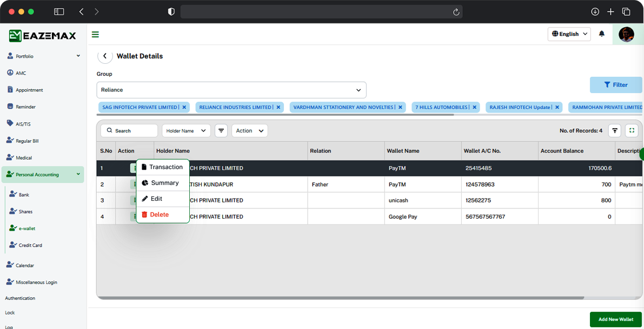The width and height of the screenshot is (644, 329).
Task: Open a new browser tab
Action: [x=610, y=11]
